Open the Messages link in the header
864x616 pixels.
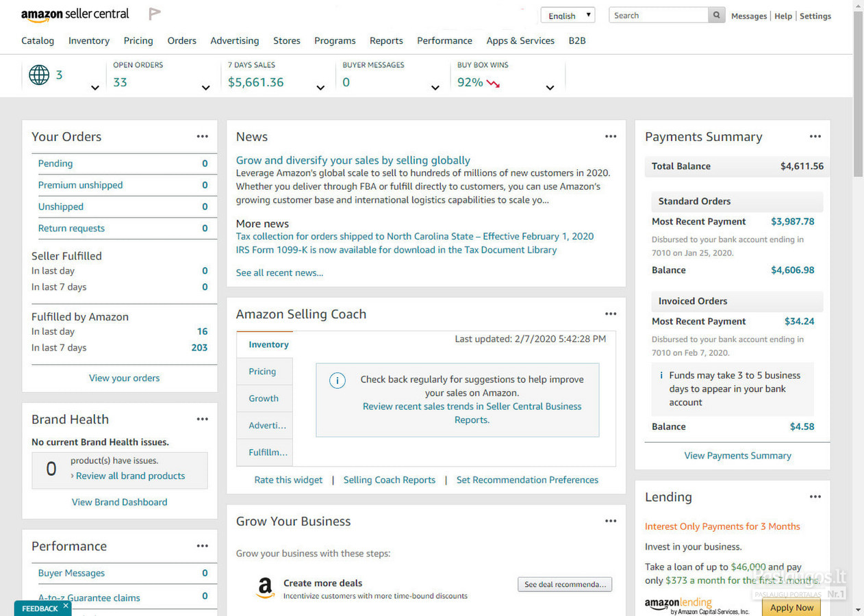(749, 16)
